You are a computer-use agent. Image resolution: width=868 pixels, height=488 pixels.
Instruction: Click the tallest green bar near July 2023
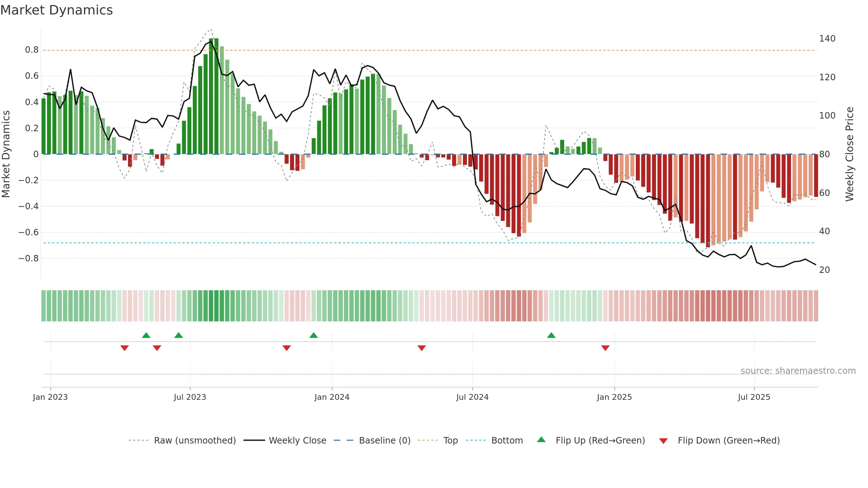pyautogui.click(x=216, y=96)
